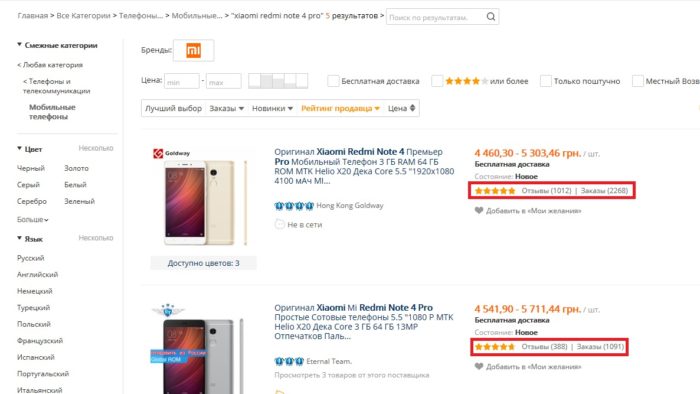Open the gold Redmi Note 4 thumbnail
The height and width of the screenshot is (394, 700).
203,200
